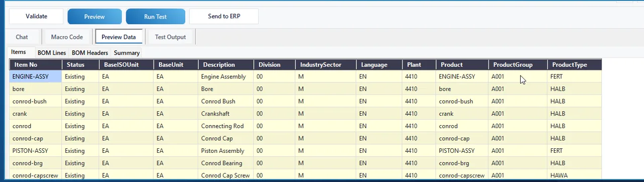Open the Macro Code tab
The height and width of the screenshot is (182, 644).
(x=67, y=37)
